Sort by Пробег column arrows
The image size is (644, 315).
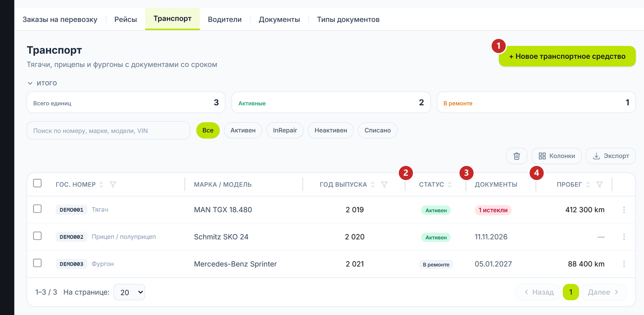(588, 185)
